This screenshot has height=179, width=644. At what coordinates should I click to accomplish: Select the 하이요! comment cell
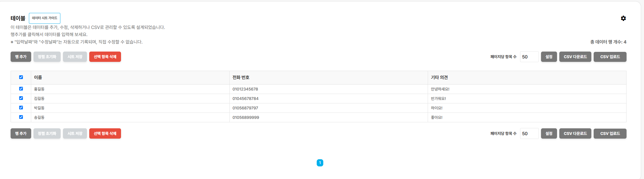tap(527, 108)
